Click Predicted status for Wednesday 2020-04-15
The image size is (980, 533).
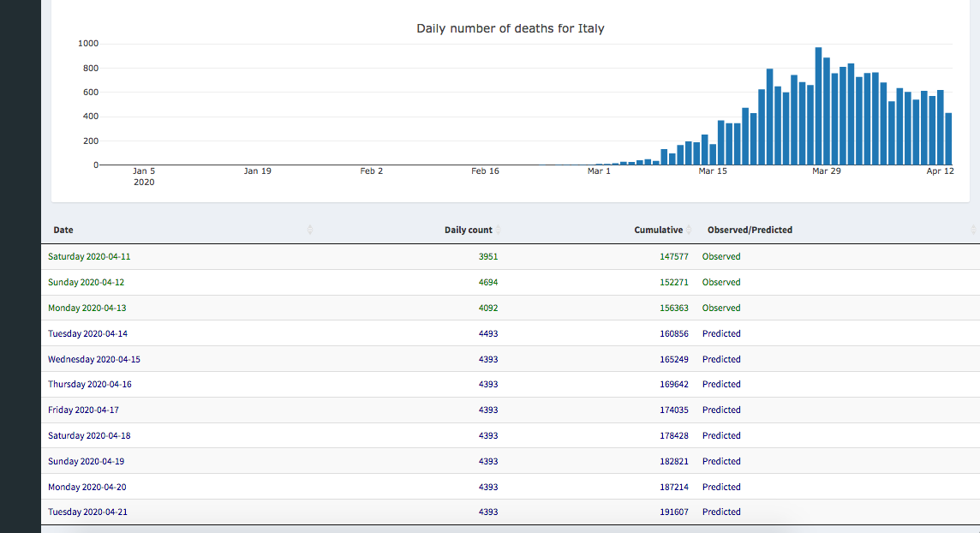click(721, 359)
